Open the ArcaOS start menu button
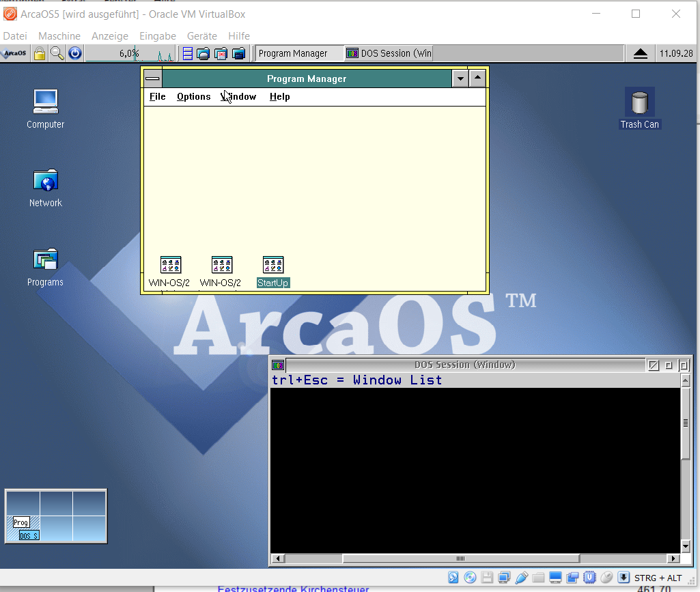The width and height of the screenshot is (700, 592). coord(15,53)
